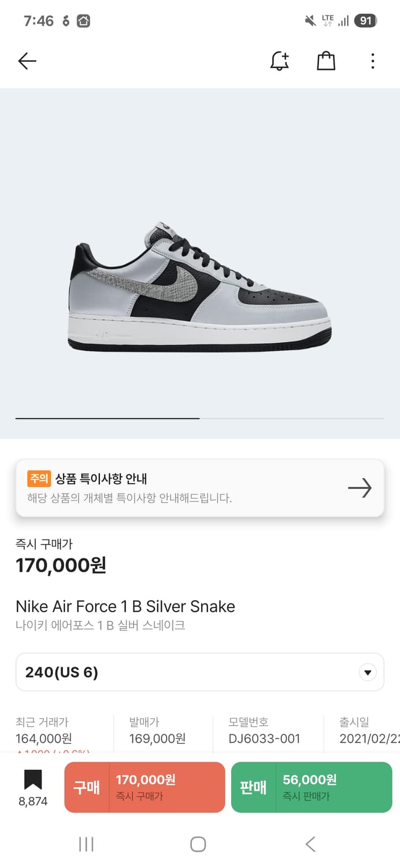Tap the Android back navigation chevron
Viewport: 400px width, 868px height.
[x=310, y=844]
